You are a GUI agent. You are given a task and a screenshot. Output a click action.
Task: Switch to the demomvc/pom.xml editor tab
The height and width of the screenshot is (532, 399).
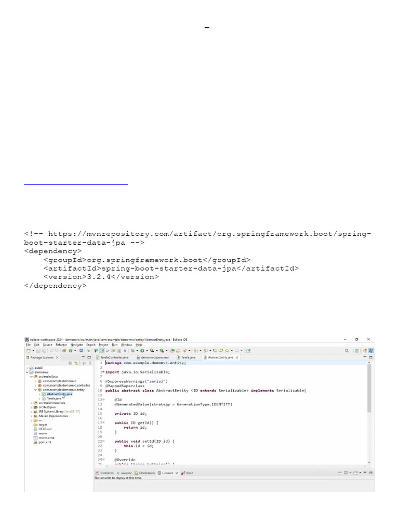click(x=152, y=357)
